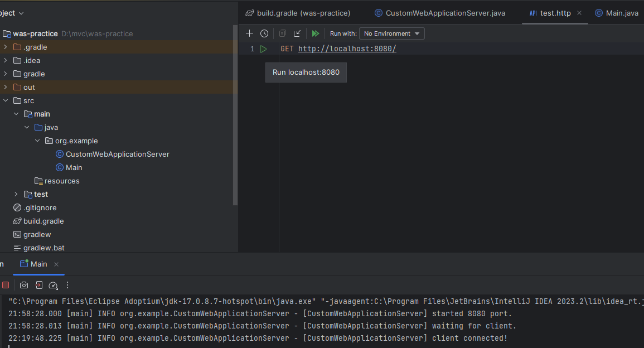Collapse the src folder
644x348 pixels.
pyautogui.click(x=6, y=100)
